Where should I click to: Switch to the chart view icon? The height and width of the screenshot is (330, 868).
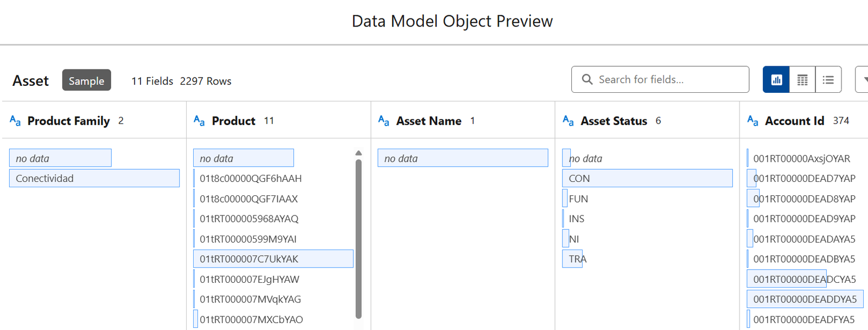[776, 80]
